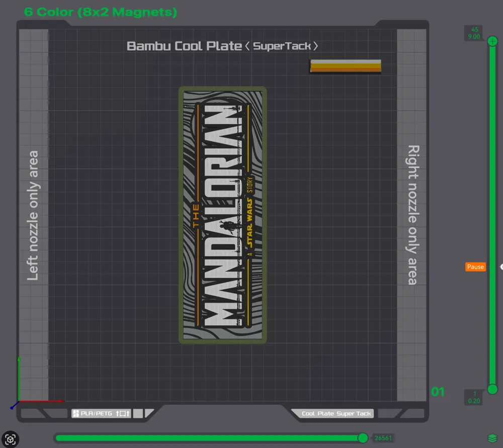Click the plus icon on the top layer handle
The height and width of the screenshot is (448, 503).
click(492, 41)
